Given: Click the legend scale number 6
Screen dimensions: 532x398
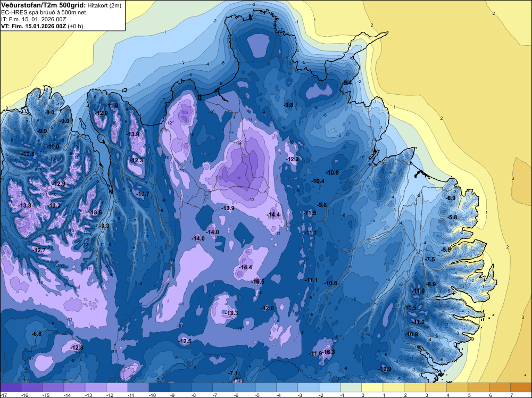Looking at the screenshot, I should click(491, 395).
